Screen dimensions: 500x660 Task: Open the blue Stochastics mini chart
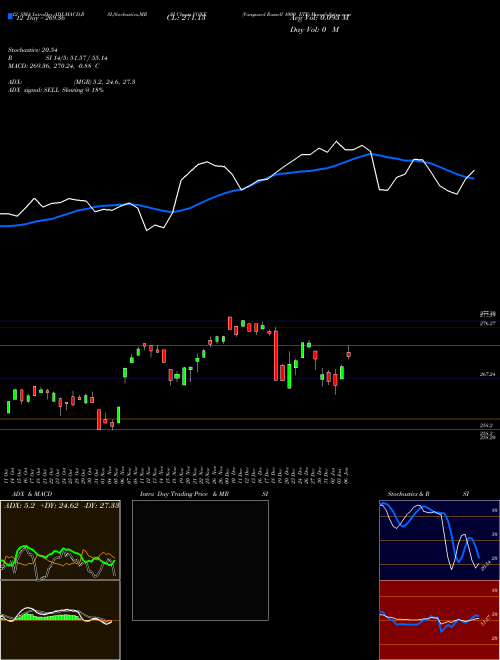pyautogui.click(x=439, y=540)
